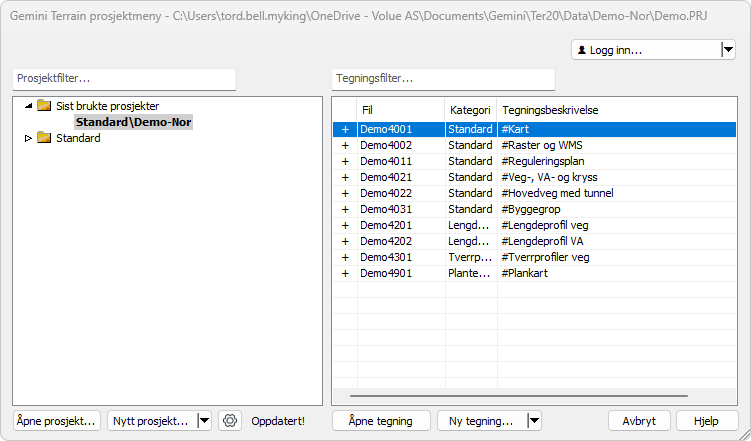
Task: Open the Ny tegning dropdown arrow
Action: click(x=534, y=421)
